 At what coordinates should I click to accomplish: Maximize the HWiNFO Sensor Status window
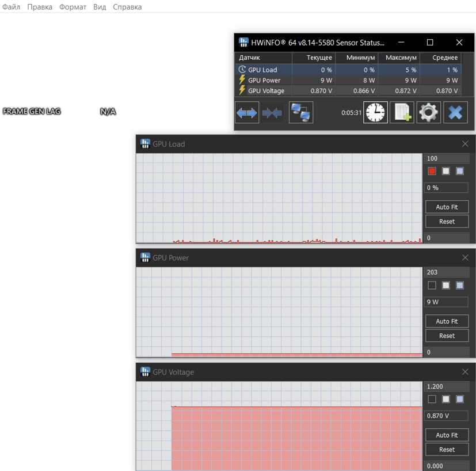tap(430, 42)
